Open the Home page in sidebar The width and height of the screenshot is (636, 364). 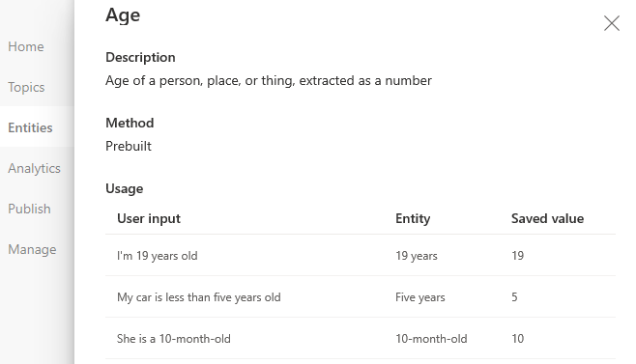click(x=26, y=46)
